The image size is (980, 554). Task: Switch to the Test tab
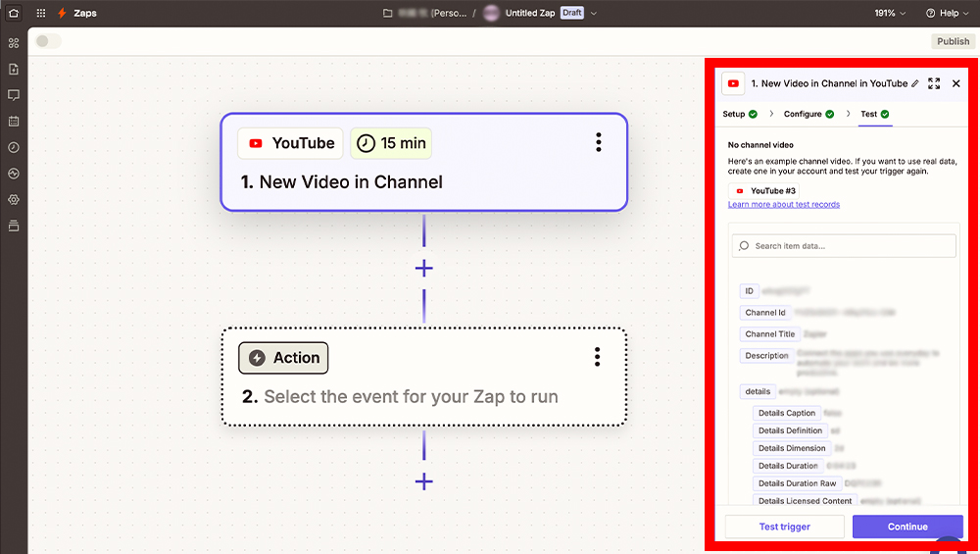(x=875, y=114)
